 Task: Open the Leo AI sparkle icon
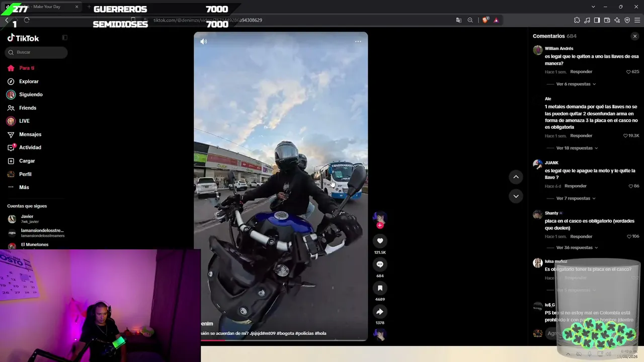tap(617, 20)
